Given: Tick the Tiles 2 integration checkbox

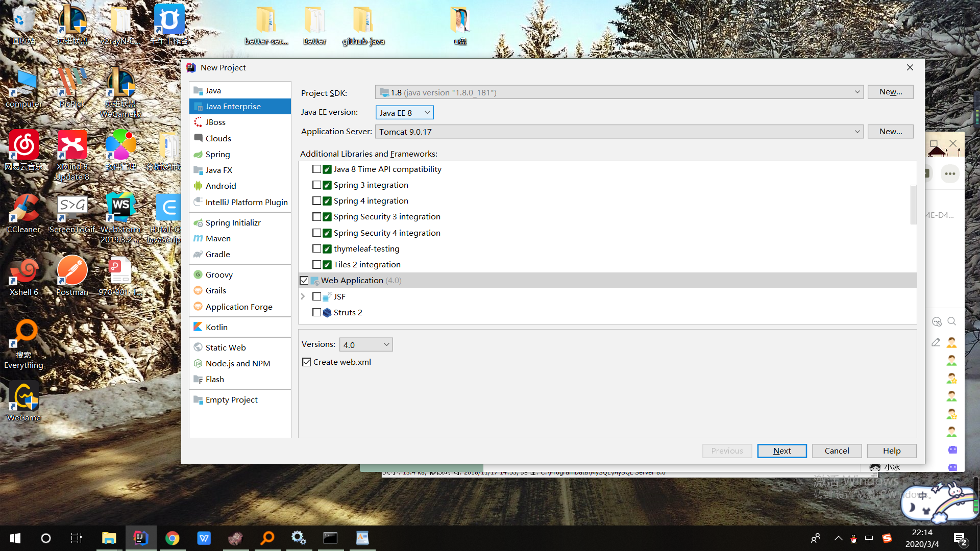Looking at the screenshot, I should click(316, 264).
